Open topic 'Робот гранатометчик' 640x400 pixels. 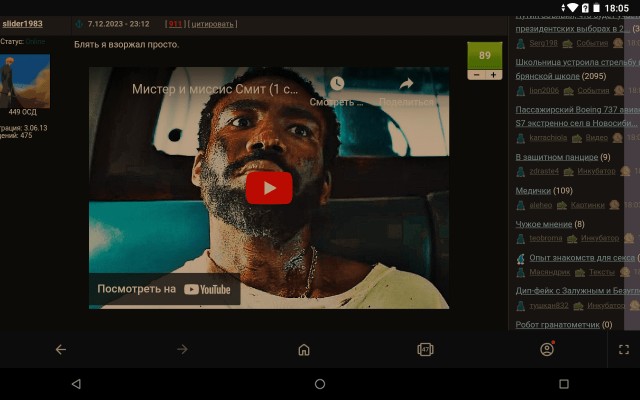pos(557,324)
